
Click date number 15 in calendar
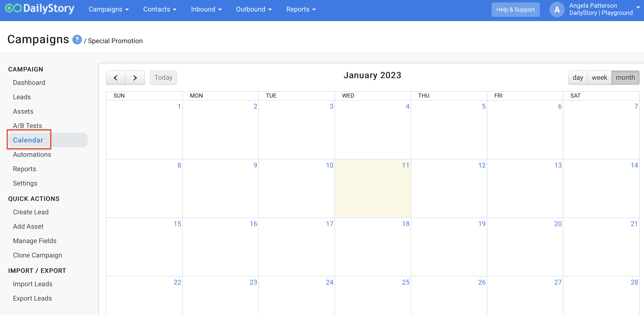177,224
